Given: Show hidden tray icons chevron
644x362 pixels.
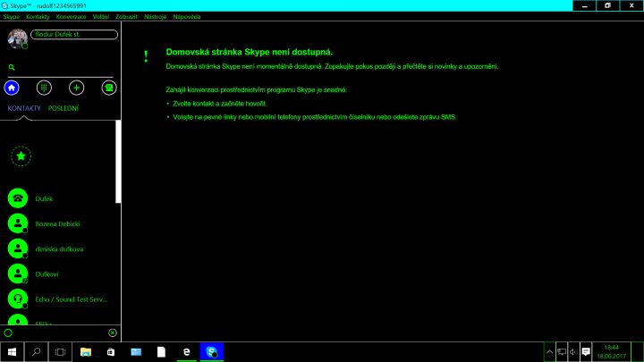Looking at the screenshot, I should click(x=549, y=352).
